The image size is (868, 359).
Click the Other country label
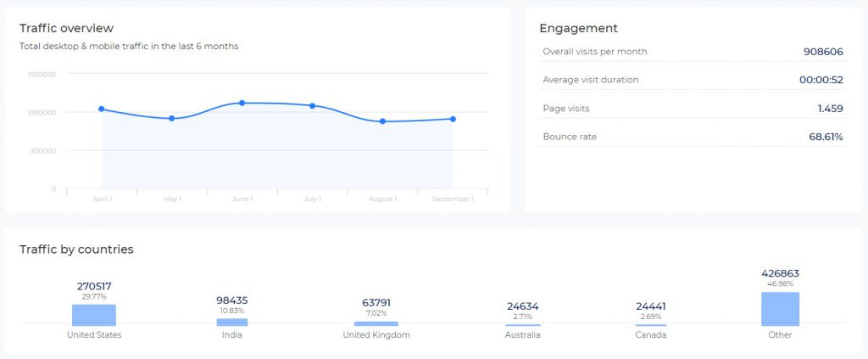(x=780, y=335)
